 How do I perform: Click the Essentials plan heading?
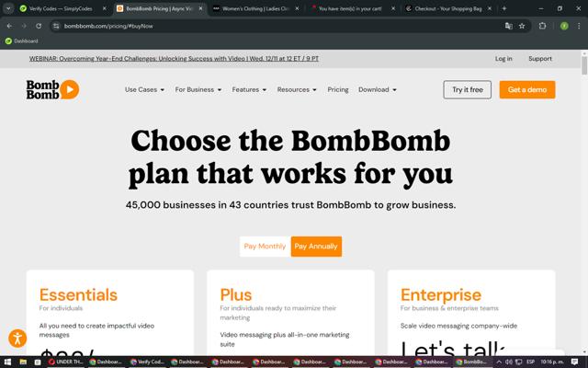pyautogui.click(x=78, y=294)
